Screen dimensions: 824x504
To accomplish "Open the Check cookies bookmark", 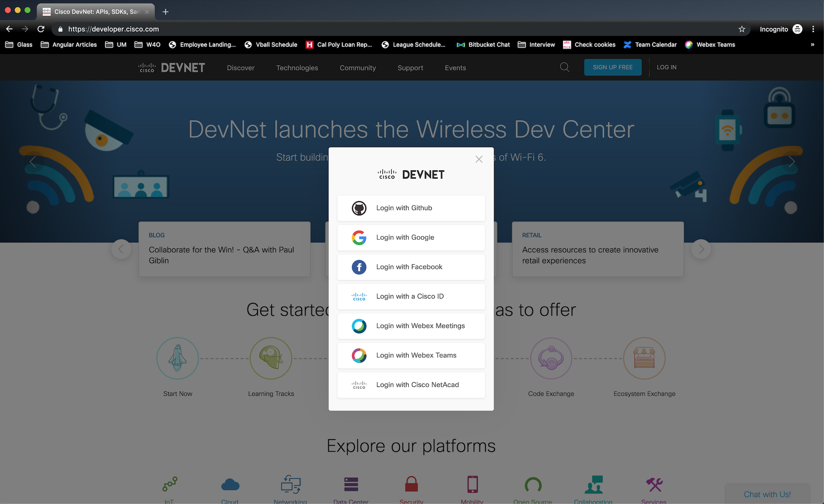I will click(x=589, y=45).
